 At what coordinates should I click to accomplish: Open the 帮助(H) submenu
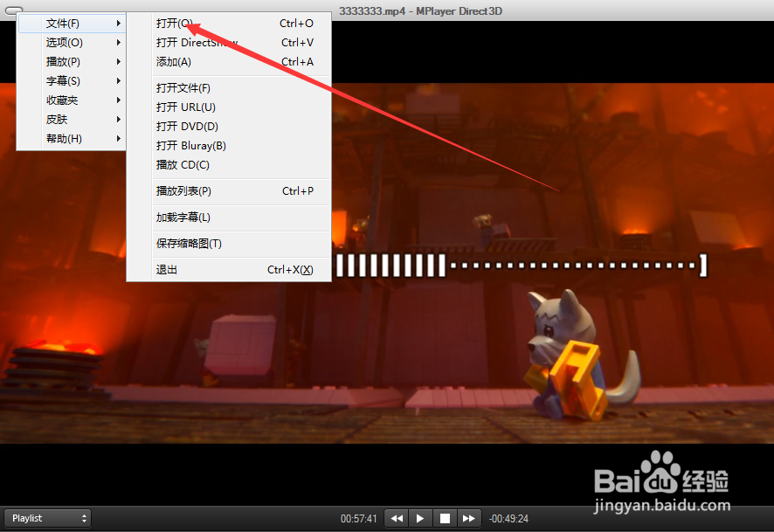pyautogui.click(x=72, y=139)
